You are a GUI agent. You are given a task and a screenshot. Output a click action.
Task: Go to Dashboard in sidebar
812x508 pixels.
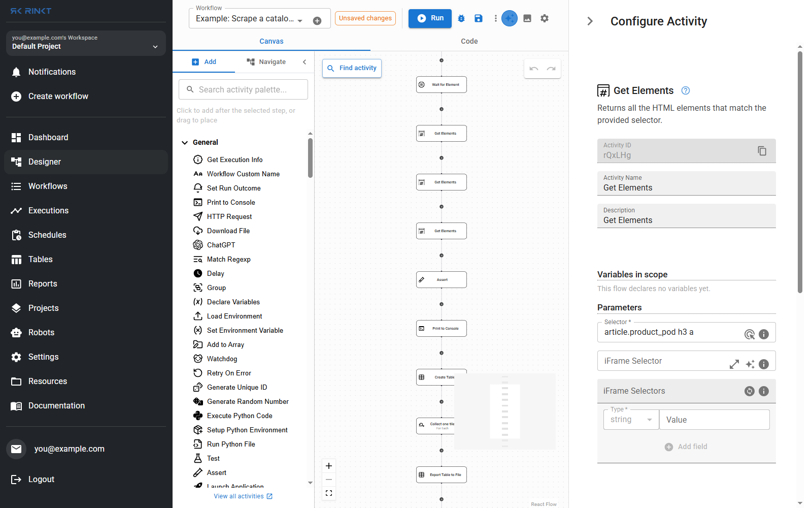86,137
